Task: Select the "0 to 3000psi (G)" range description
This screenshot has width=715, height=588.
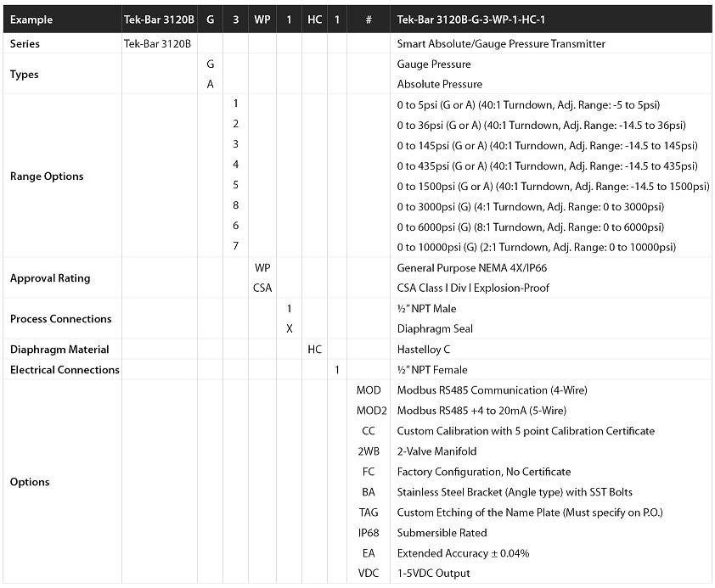Action: [531, 207]
